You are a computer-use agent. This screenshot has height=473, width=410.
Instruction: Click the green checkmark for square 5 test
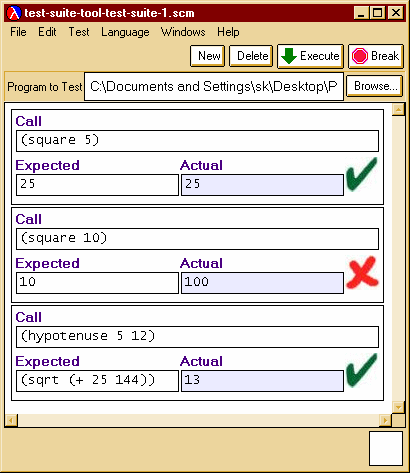362,174
